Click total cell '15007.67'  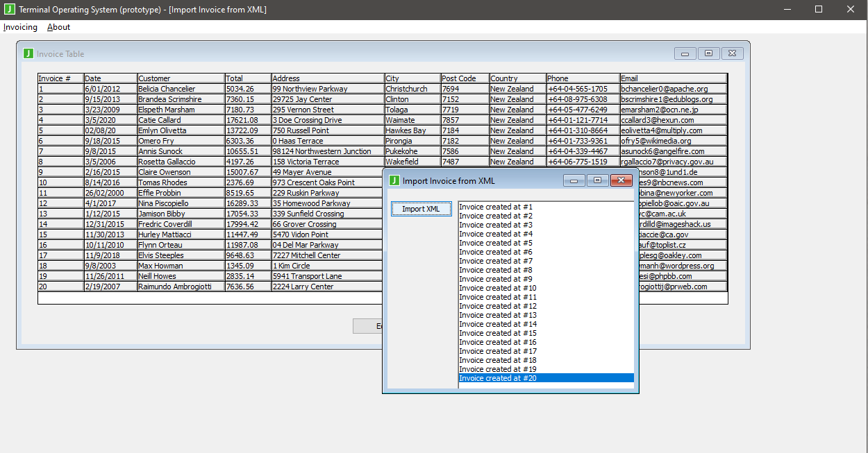pos(247,172)
